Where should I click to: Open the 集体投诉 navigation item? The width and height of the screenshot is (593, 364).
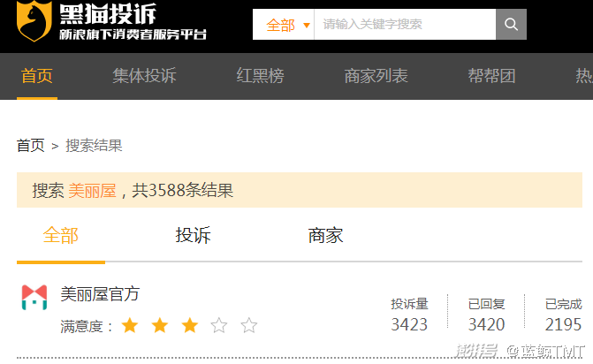click(x=144, y=76)
